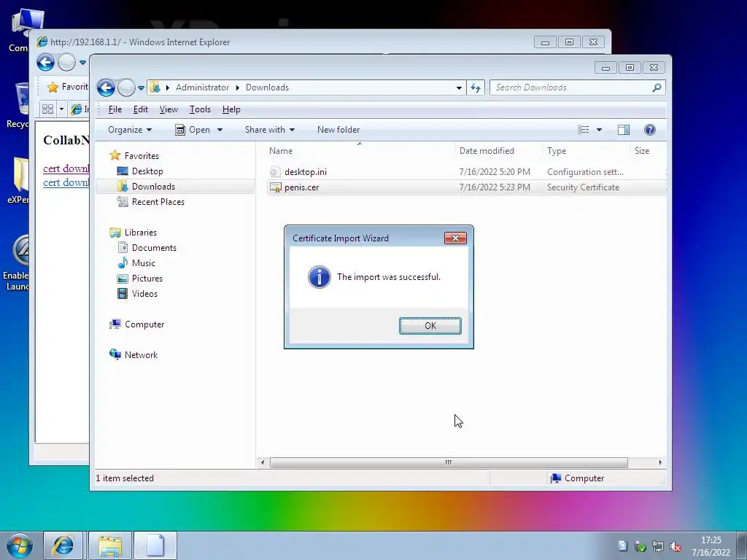Expand the Organize dropdown
The width and height of the screenshot is (747, 560).
(130, 130)
